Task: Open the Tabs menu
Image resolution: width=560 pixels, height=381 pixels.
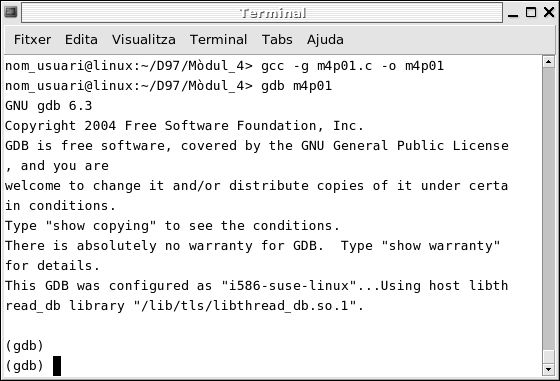Action: coord(277,39)
